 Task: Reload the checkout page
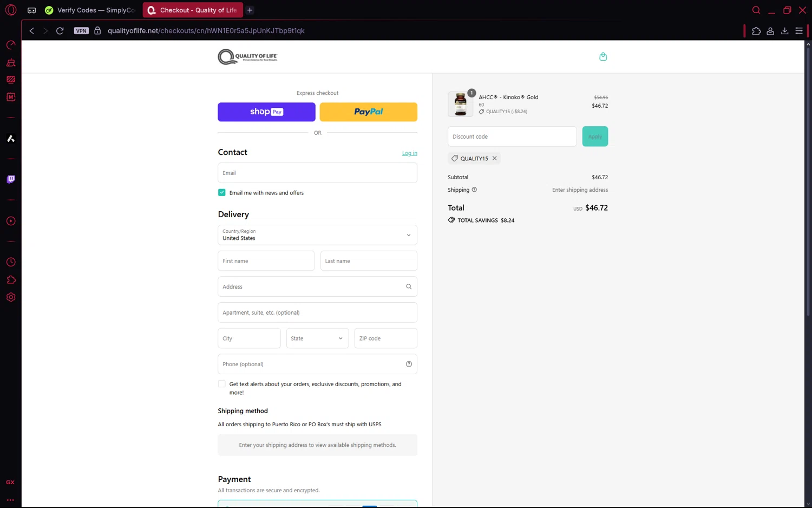coord(60,31)
